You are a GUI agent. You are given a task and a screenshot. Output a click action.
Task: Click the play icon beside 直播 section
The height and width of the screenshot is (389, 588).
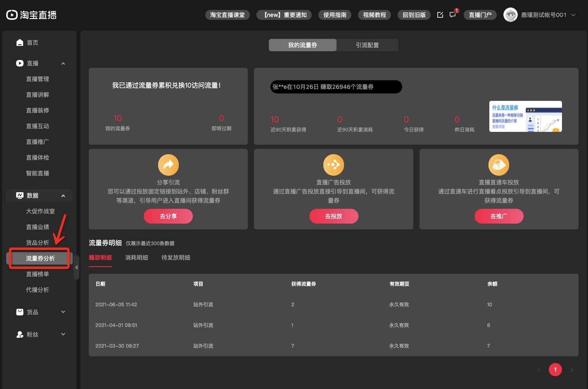click(20, 63)
